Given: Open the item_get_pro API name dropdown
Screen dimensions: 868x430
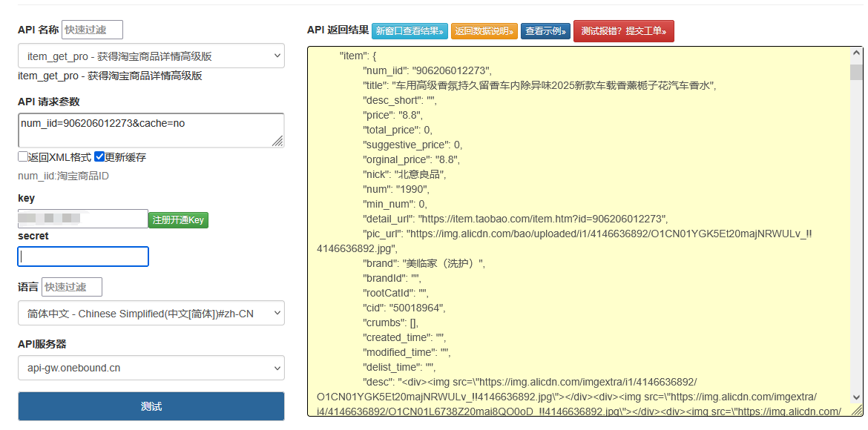Looking at the screenshot, I should pyautogui.click(x=151, y=56).
